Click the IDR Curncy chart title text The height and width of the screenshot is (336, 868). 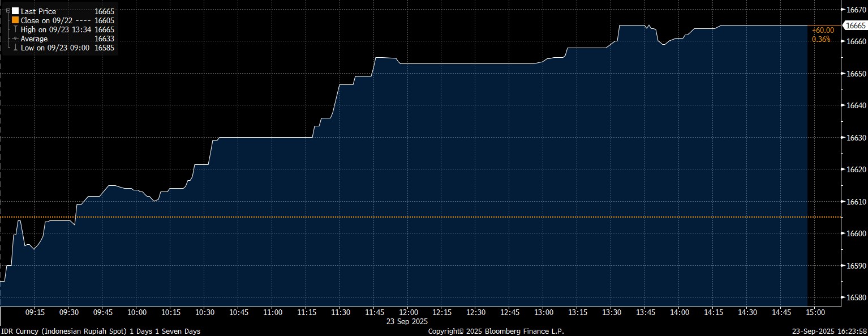(100, 331)
